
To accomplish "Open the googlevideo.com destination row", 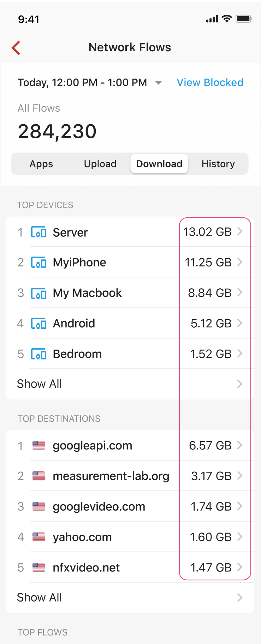I will tap(130, 506).
